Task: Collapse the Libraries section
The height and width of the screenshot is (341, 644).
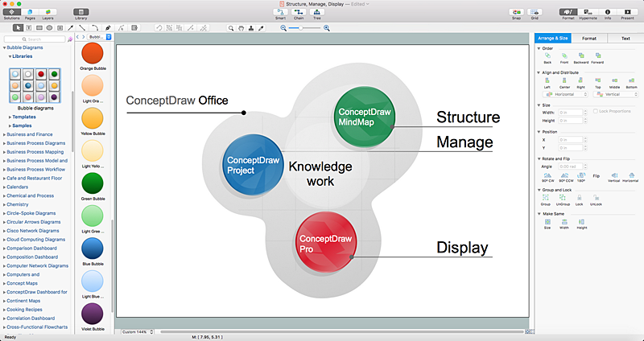Action: coord(10,56)
